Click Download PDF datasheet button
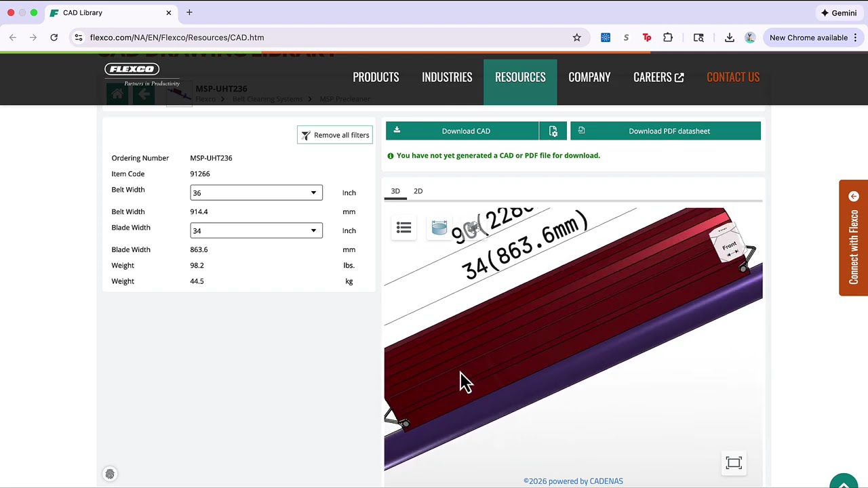Image resolution: width=868 pixels, height=488 pixels. pos(665,131)
